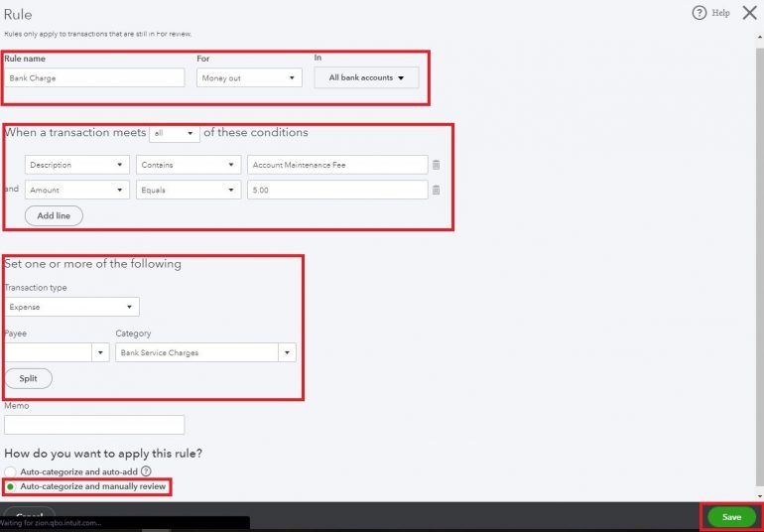Image resolution: width=764 pixels, height=532 pixels.
Task: Click info icon beside Auto-categorize and auto-add
Action: (146, 471)
